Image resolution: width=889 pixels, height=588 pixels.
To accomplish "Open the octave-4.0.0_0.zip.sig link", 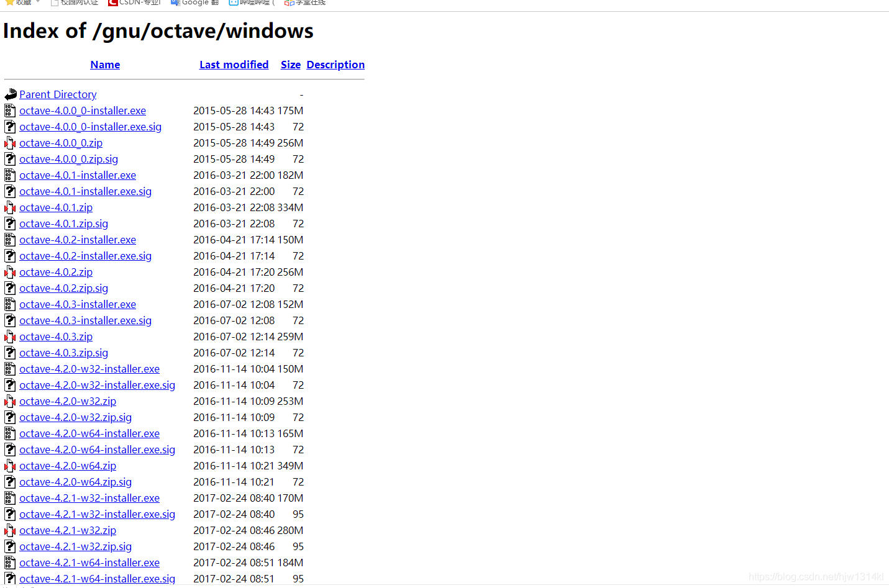I will tap(68, 159).
